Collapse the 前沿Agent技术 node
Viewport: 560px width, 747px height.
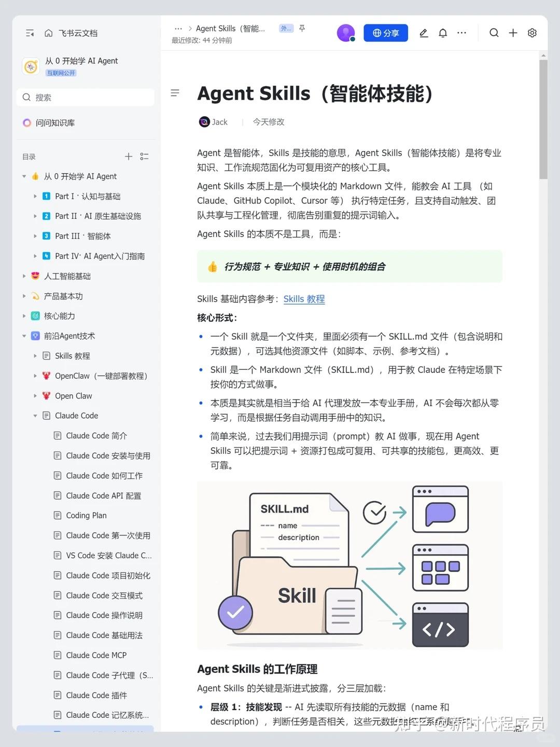tap(24, 336)
